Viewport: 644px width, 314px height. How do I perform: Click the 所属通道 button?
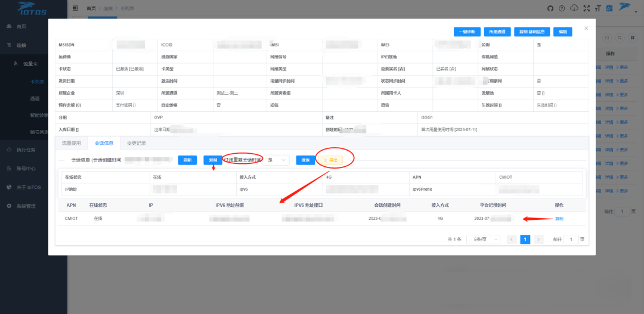(497, 32)
